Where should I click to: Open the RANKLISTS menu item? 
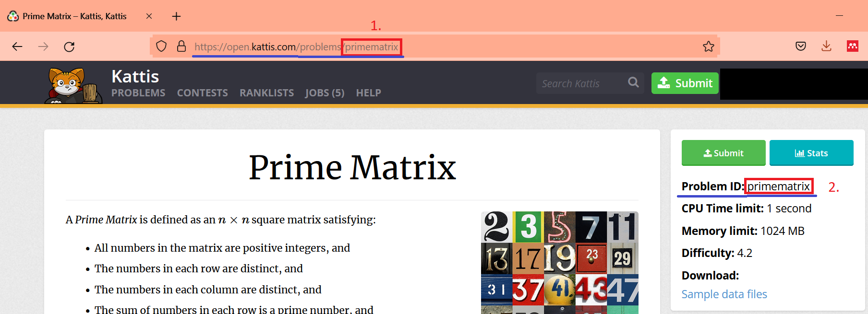(x=267, y=93)
